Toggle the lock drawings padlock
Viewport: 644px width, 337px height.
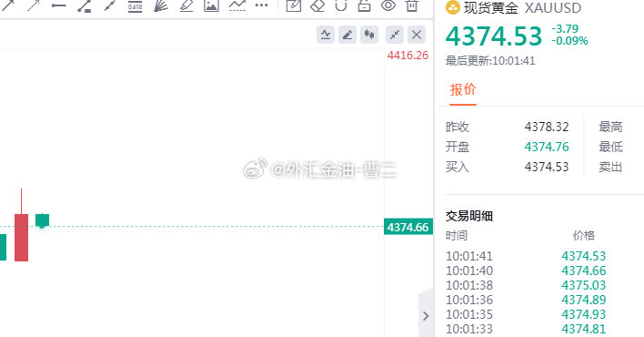[365, 5]
